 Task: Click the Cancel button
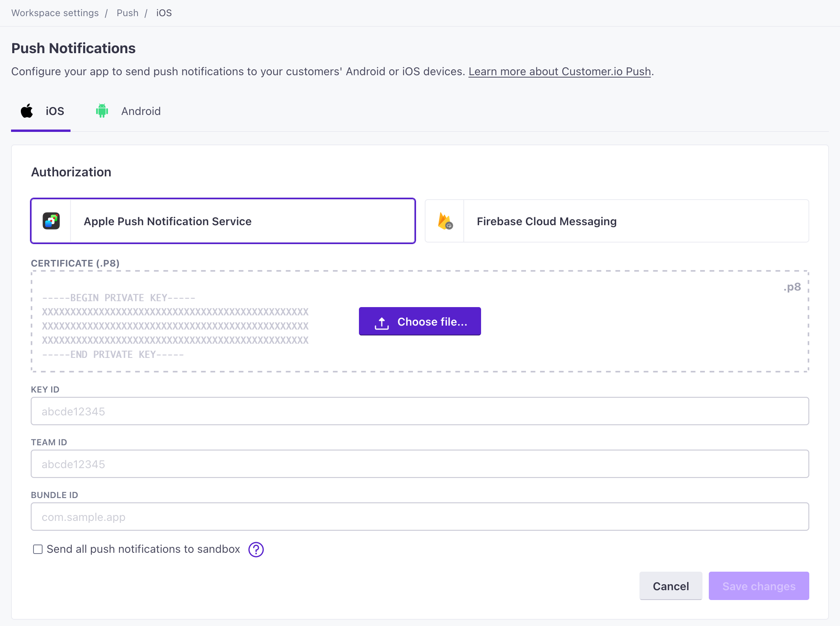(670, 586)
